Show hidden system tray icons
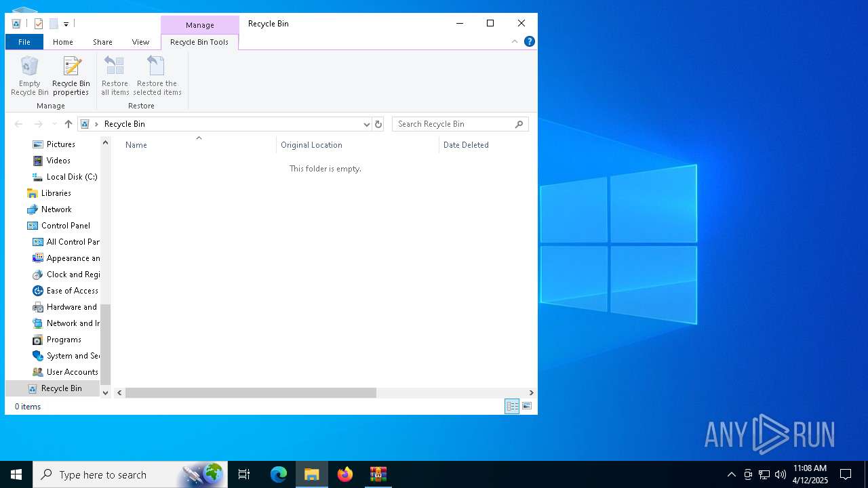Screen dimensions: 868x488 [x=731, y=474]
